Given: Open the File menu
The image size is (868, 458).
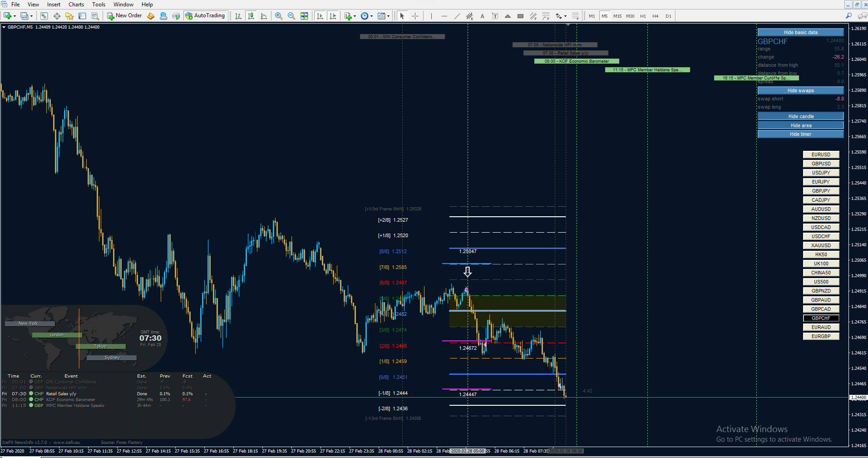Looking at the screenshot, I should tap(15, 5).
